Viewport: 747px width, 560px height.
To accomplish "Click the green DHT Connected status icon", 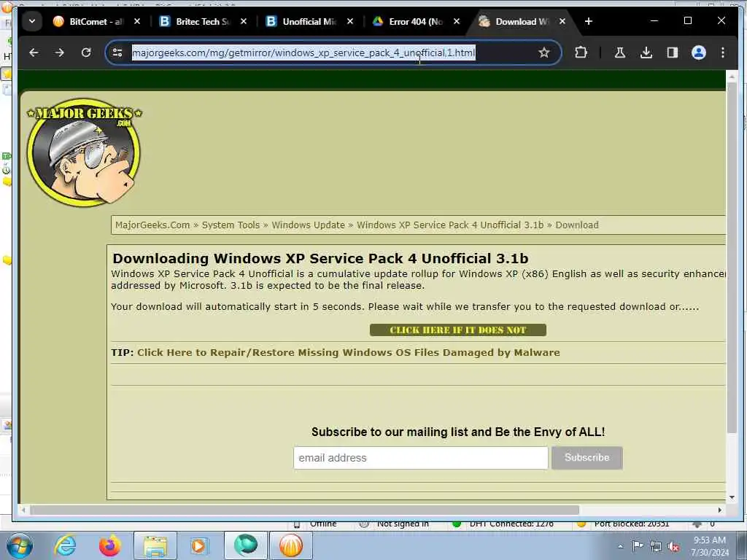I will pyautogui.click(x=457, y=524).
